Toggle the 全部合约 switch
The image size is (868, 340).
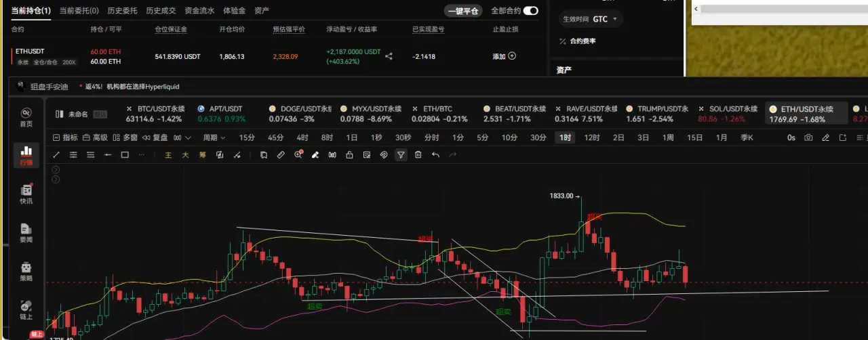click(531, 11)
